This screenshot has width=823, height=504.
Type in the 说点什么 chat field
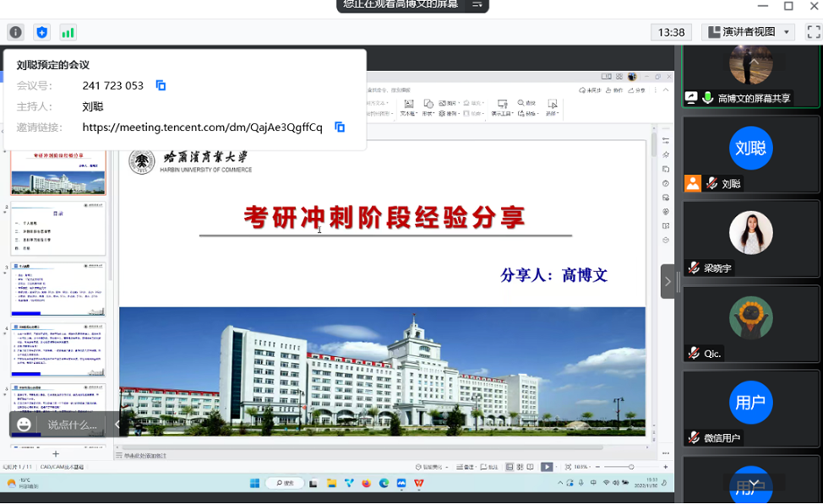click(x=72, y=425)
